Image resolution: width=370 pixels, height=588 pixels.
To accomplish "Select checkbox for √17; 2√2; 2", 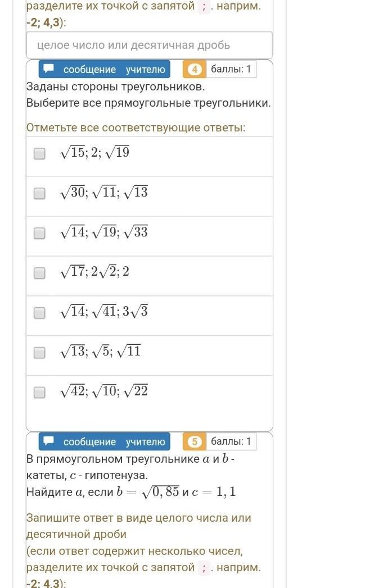I will click(x=39, y=273).
